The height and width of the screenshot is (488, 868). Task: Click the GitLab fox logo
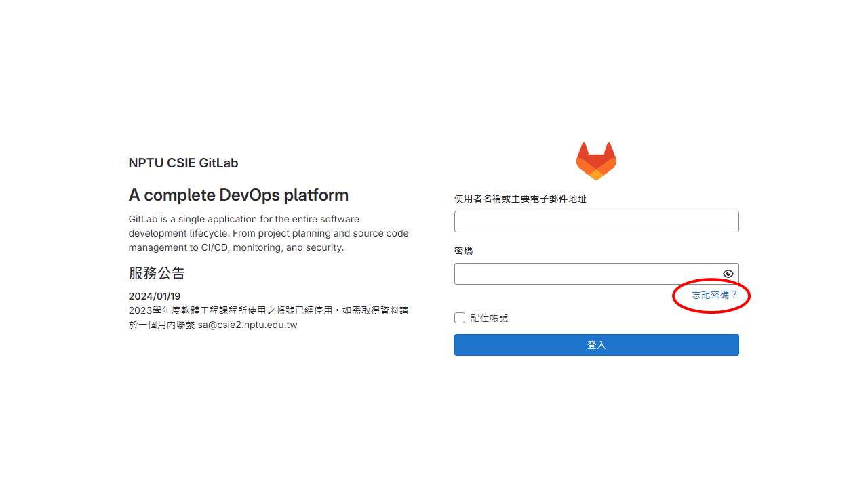pos(596,161)
